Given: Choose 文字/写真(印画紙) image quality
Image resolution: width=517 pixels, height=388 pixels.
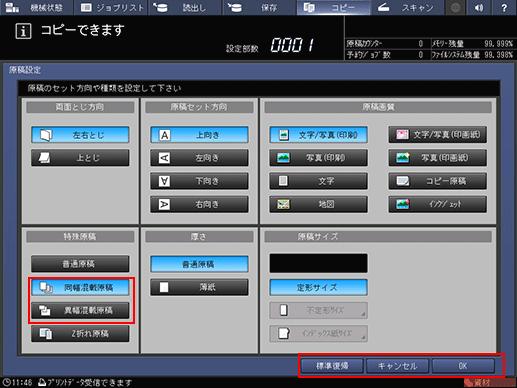Looking at the screenshot, I should 438,135.
